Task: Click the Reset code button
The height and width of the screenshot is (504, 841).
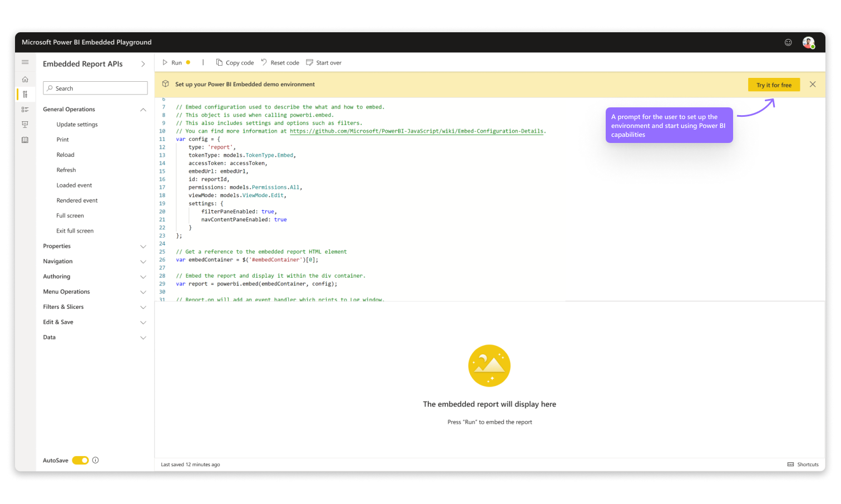Action: tap(280, 63)
